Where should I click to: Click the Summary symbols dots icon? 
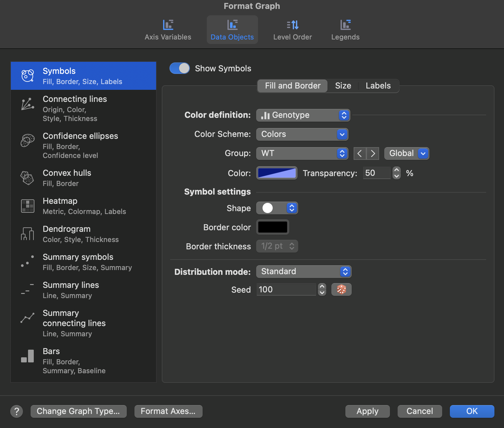coord(28,261)
